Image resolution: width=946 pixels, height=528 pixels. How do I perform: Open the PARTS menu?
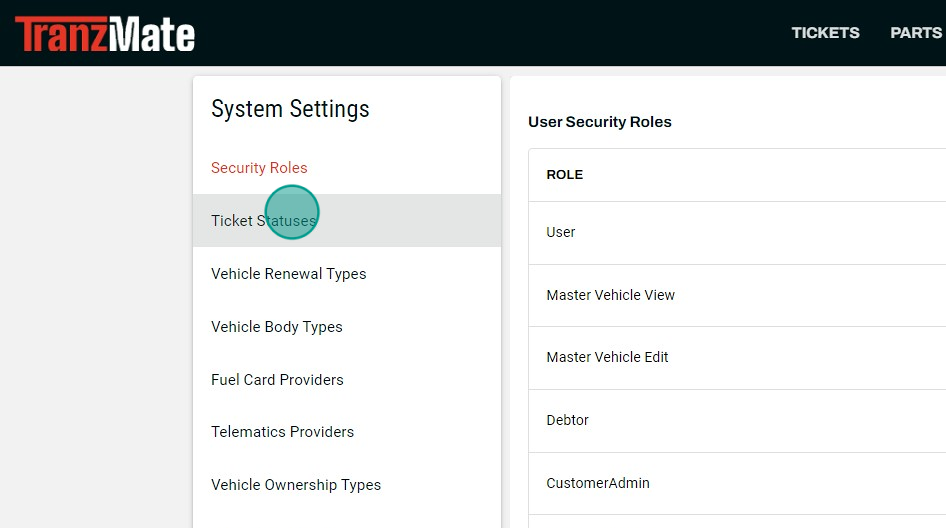tap(916, 33)
